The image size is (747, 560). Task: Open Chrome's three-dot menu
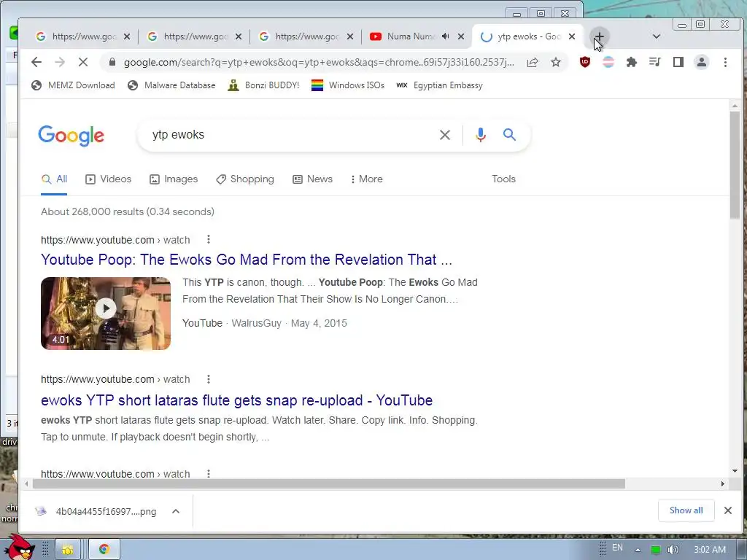pos(725,62)
